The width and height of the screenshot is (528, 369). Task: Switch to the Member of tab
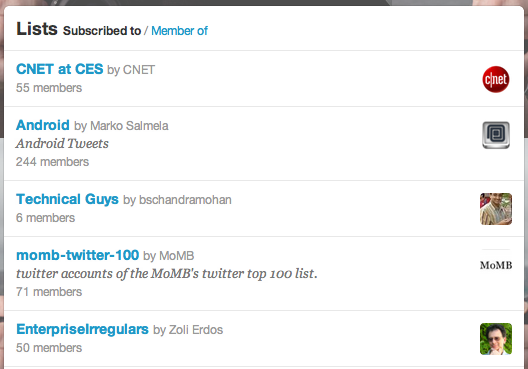179,31
